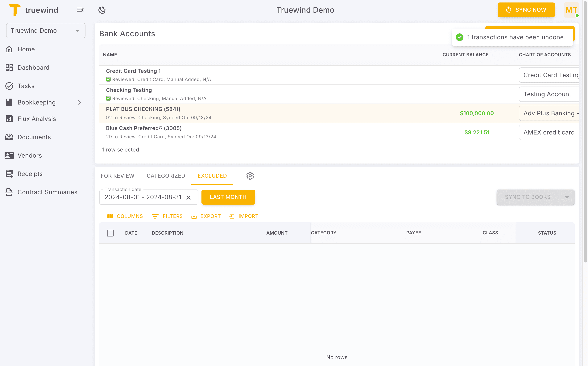
Task: Open transaction table settings gear
Action: point(250,176)
